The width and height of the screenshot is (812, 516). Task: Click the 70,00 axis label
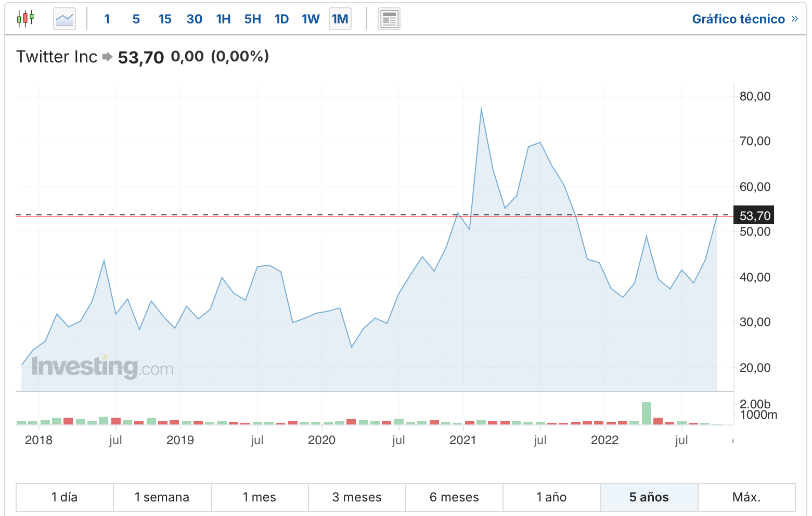click(755, 141)
